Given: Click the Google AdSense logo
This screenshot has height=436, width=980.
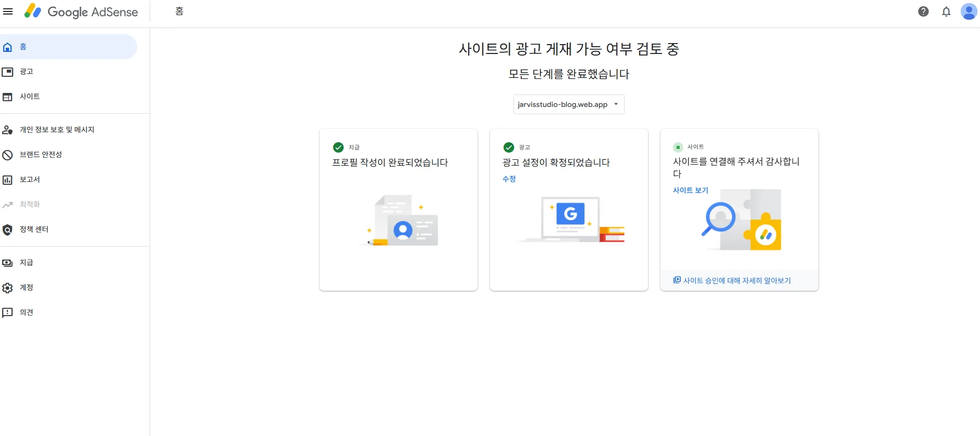Looking at the screenshot, I should [x=81, y=11].
